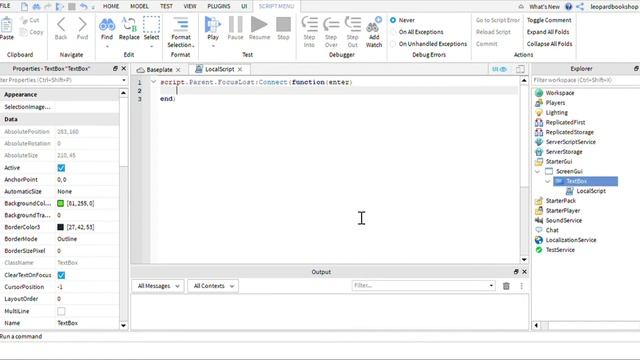Viewport: 640px width, 360px height.
Task: Open the VIEW ribbon tab
Action: click(190, 6)
